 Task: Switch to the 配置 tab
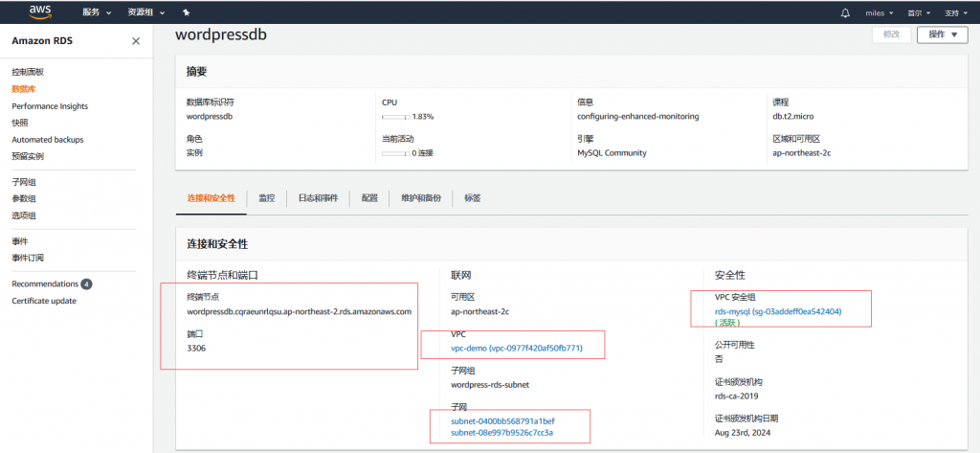point(369,197)
